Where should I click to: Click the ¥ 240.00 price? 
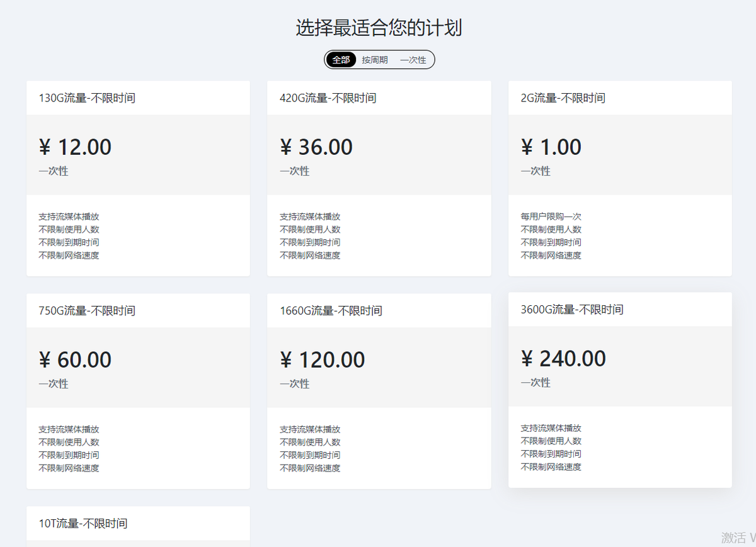point(563,359)
